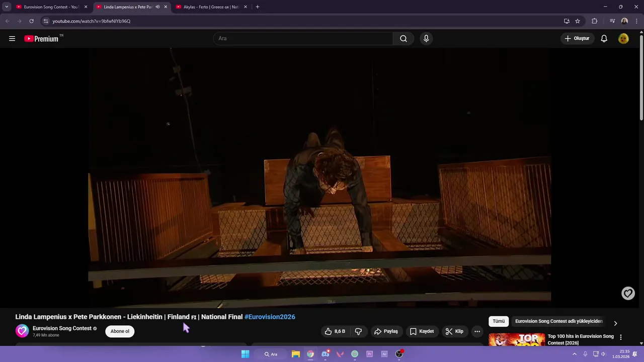This screenshot has width=644, height=362.
Task: Bookmark this page with star icon
Action: (x=578, y=21)
